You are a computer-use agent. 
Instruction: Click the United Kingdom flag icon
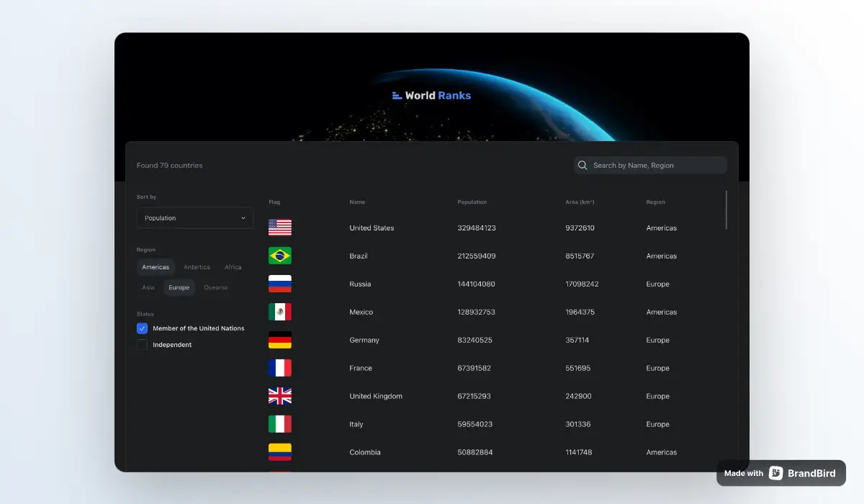(x=280, y=396)
